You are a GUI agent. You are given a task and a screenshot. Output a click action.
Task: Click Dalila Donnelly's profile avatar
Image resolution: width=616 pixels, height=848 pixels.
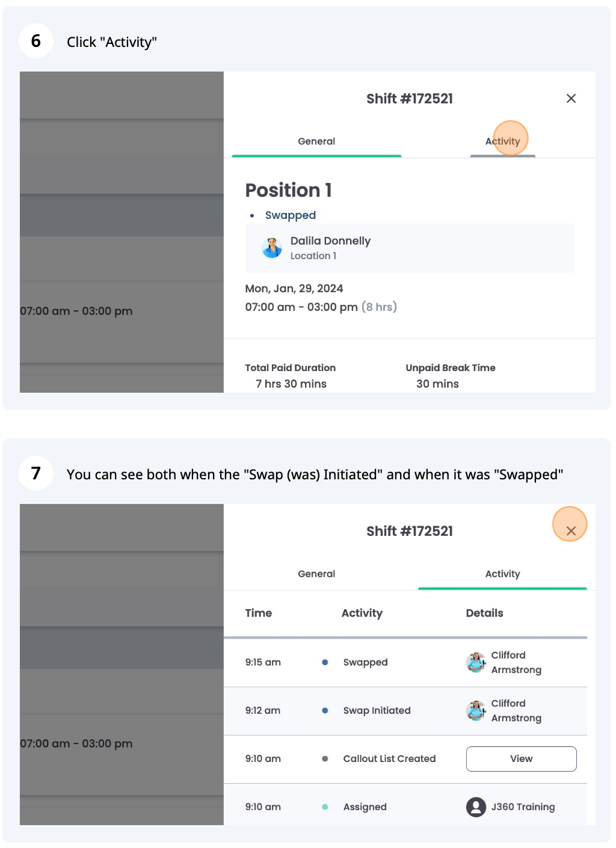point(272,248)
